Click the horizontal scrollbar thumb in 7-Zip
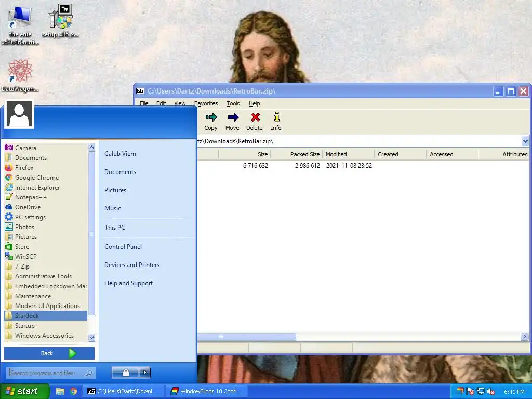 247,337
